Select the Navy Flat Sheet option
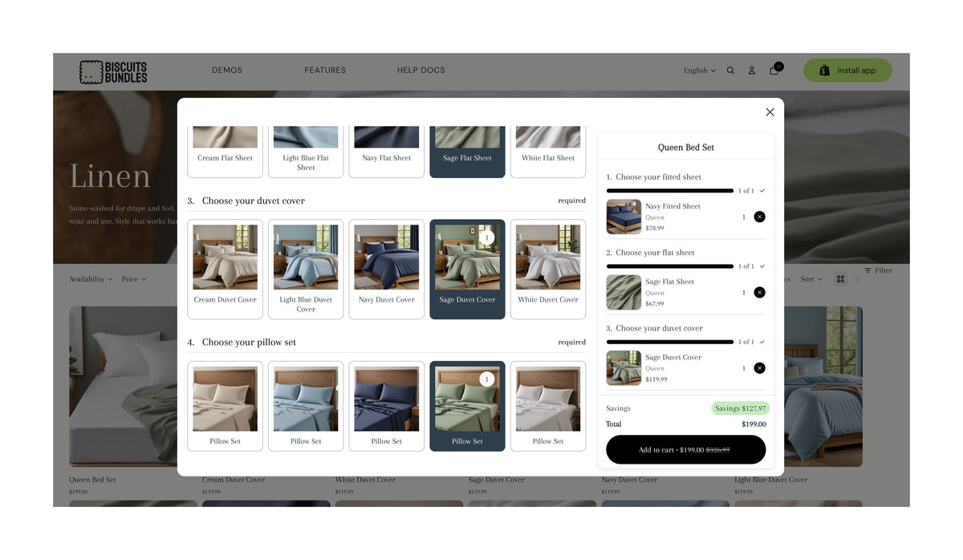963x560 pixels. (x=387, y=151)
